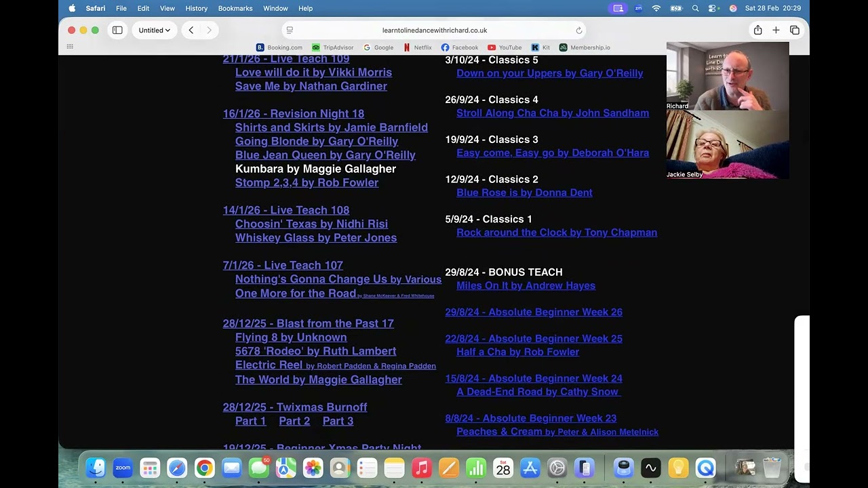
Task: Open Safari from the Dock
Action: 177,468
